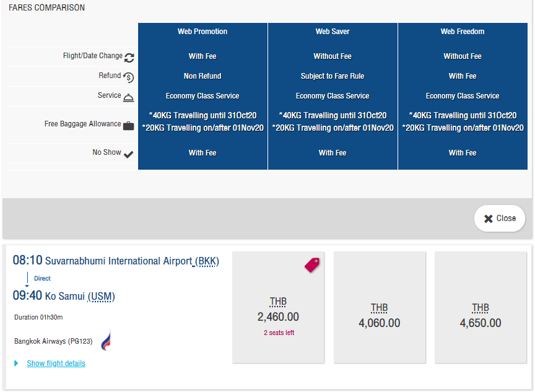Click the Flight/Date Change arrows icon

pos(129,58)
